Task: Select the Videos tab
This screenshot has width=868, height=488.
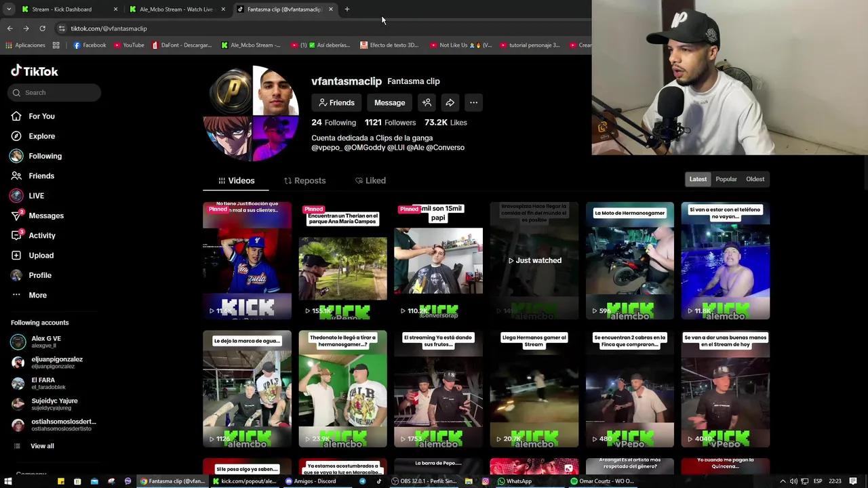Action: (x=236, y=180)
